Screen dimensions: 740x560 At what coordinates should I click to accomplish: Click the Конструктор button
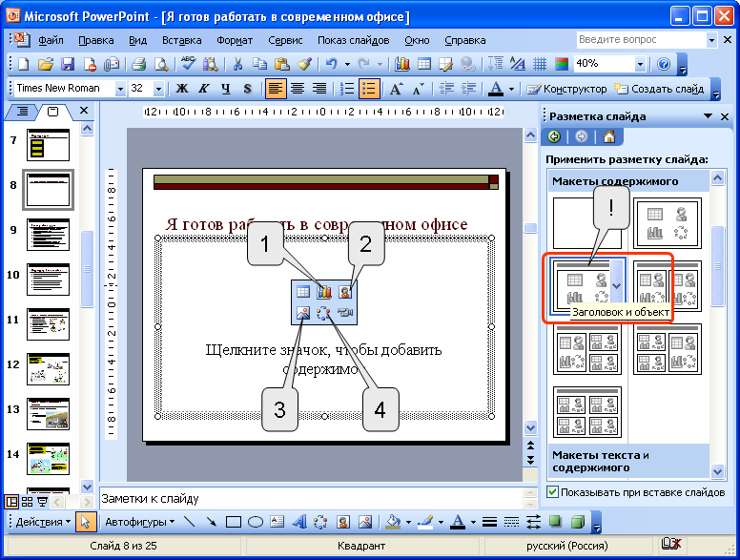click(x=566, y=89)
